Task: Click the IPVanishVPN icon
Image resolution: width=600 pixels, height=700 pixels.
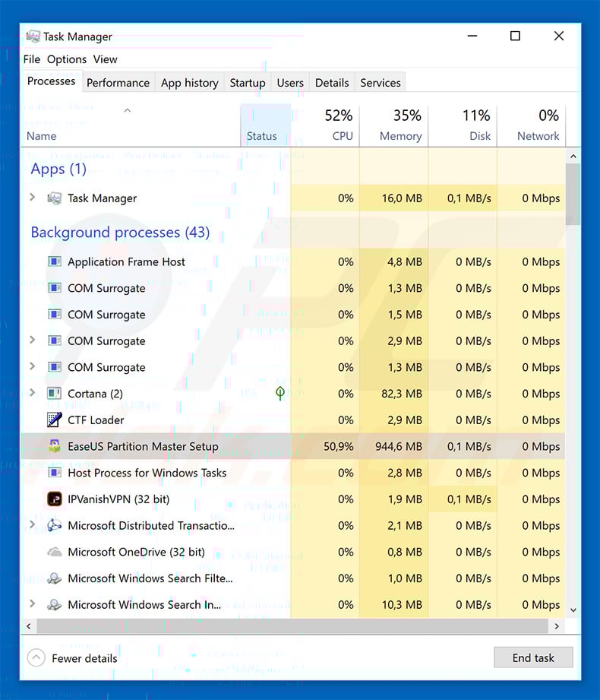Action: point(55,499)
